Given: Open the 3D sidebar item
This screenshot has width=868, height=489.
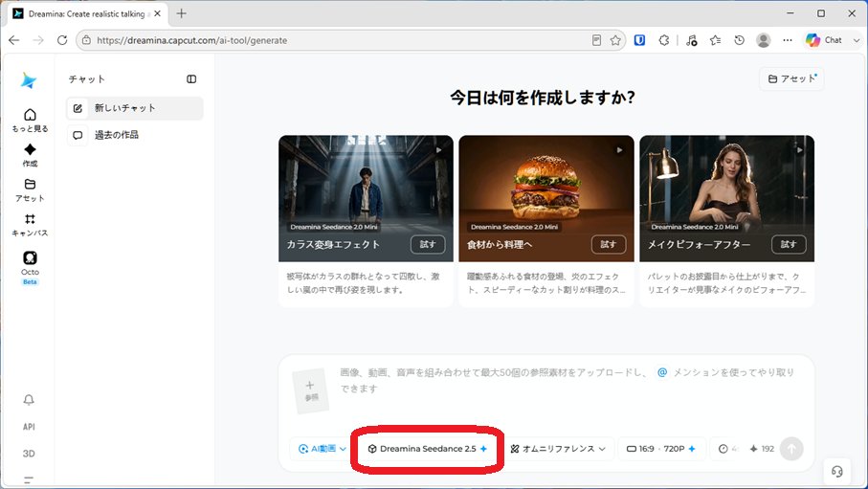Looking at the screenshot, I should (x=29, y=454).
